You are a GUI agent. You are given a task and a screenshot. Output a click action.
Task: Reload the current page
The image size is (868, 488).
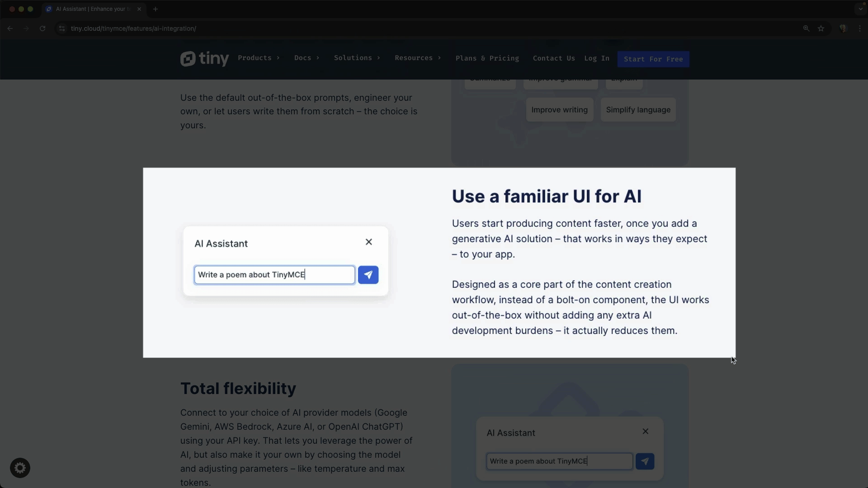[x=42, y=28]
